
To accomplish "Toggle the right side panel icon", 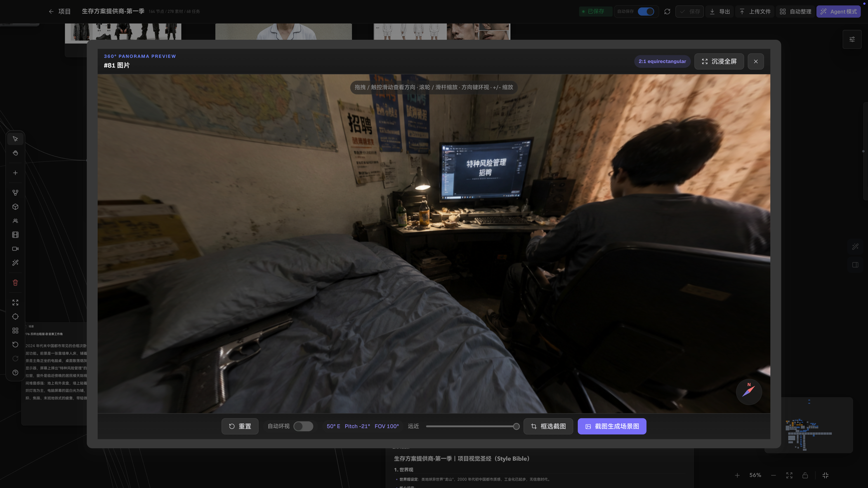I will pos(855,265).
